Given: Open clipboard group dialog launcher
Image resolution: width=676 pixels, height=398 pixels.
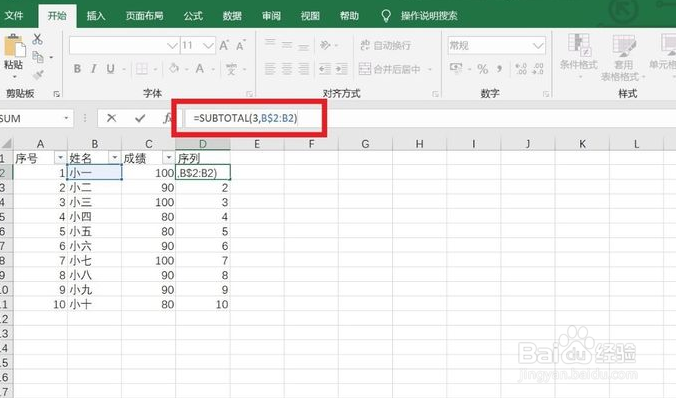Looking at the screenshot, I should 56,94.
